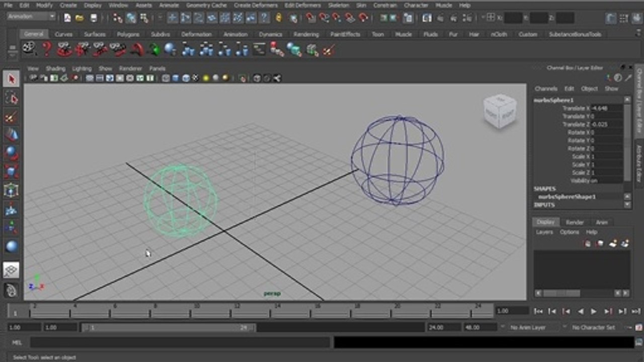Click the single perspective layout icon
This screenshot has width=644, height=362.
12,270
